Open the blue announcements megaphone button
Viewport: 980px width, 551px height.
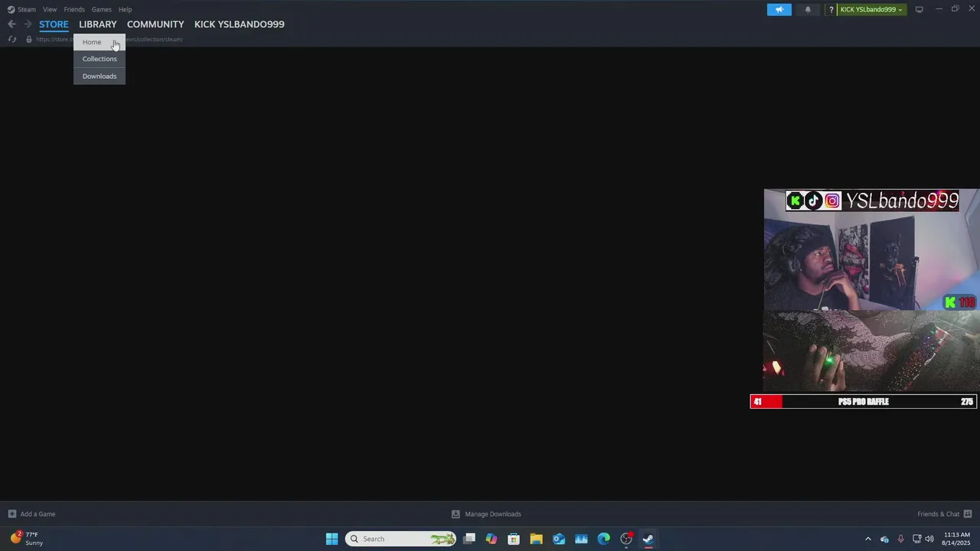click(779, 9)
